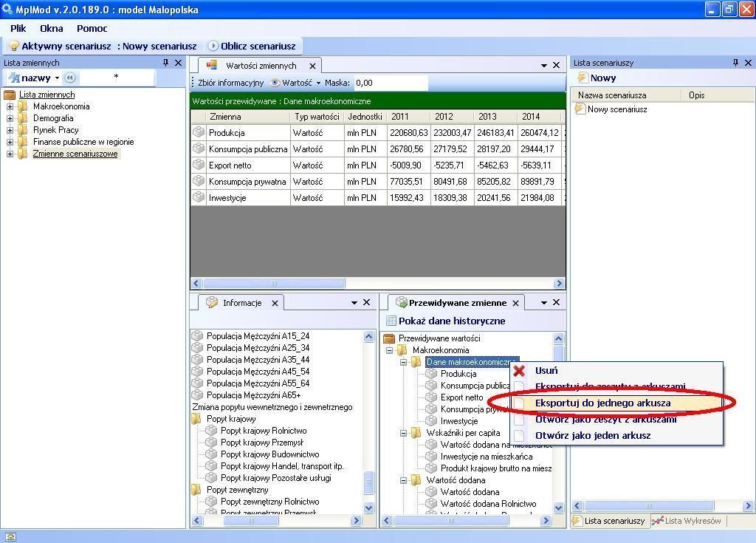Click the Export netto row icon in table

pos(199,165)
